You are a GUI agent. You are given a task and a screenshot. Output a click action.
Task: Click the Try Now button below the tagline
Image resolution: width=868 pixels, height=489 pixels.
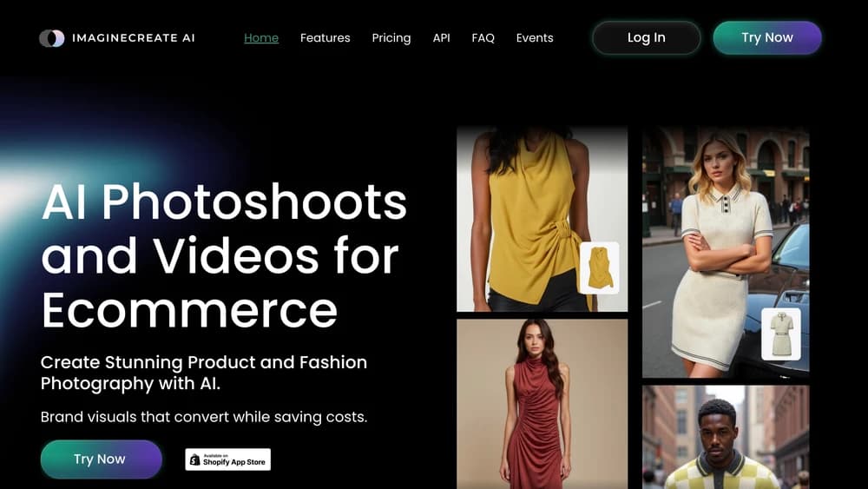(x=101, y=459)
